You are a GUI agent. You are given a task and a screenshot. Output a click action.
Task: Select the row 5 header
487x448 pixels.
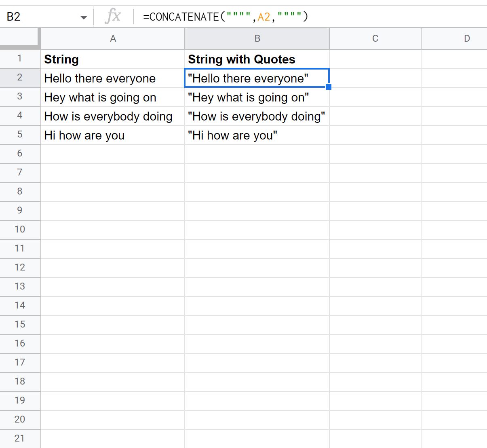(x=20, y=135)
